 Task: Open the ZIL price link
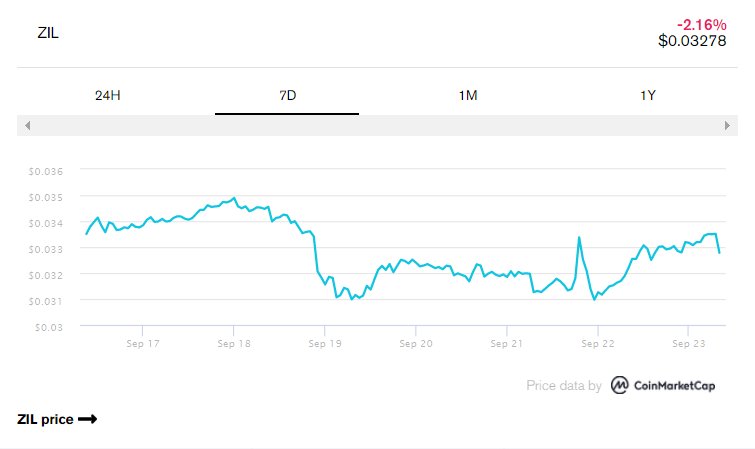[45, 420]
